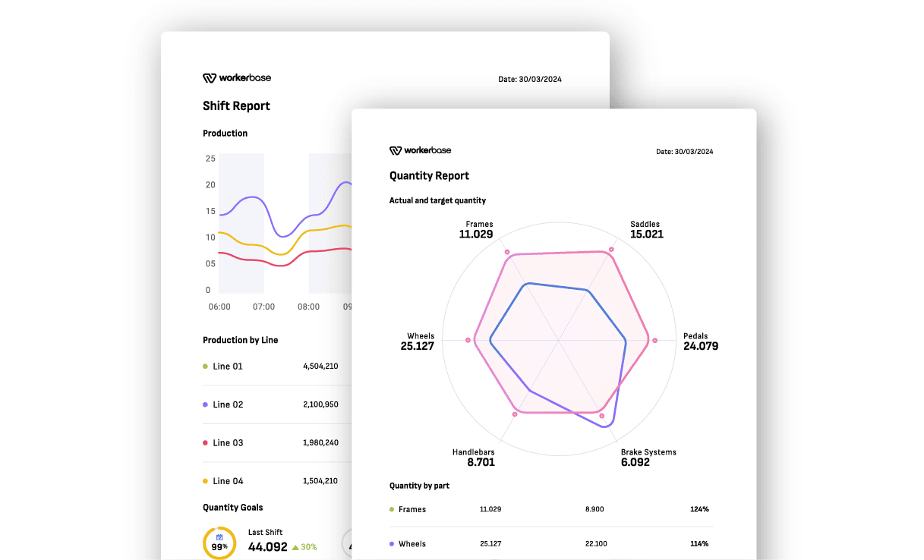Click the Wheels 25.127 radar chart label
The height and width of the screenshot is (560, 924).
pos(418,341)
